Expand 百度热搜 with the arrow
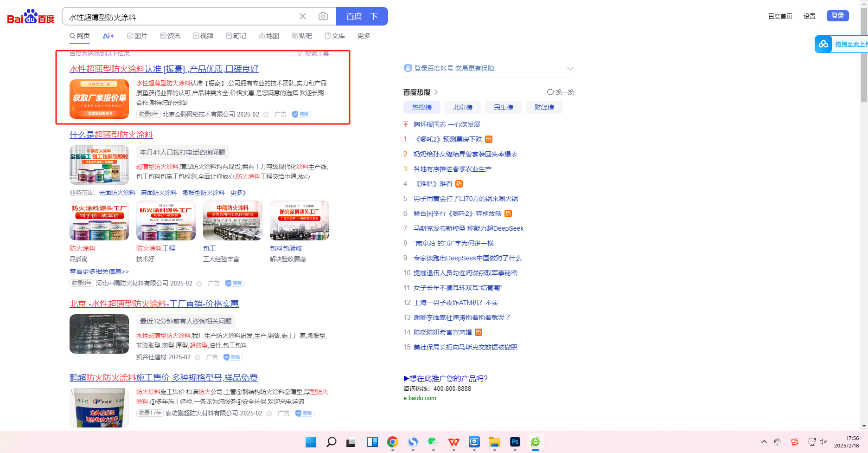868x453 pixels. coord(436,92)
